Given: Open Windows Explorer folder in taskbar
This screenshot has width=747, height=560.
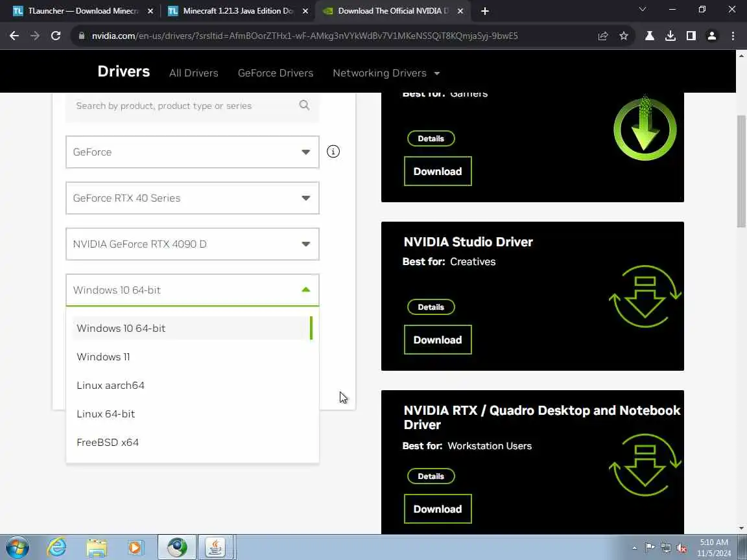Looking at the screenshot, I should pyautogui.click(x=96, y=548).
